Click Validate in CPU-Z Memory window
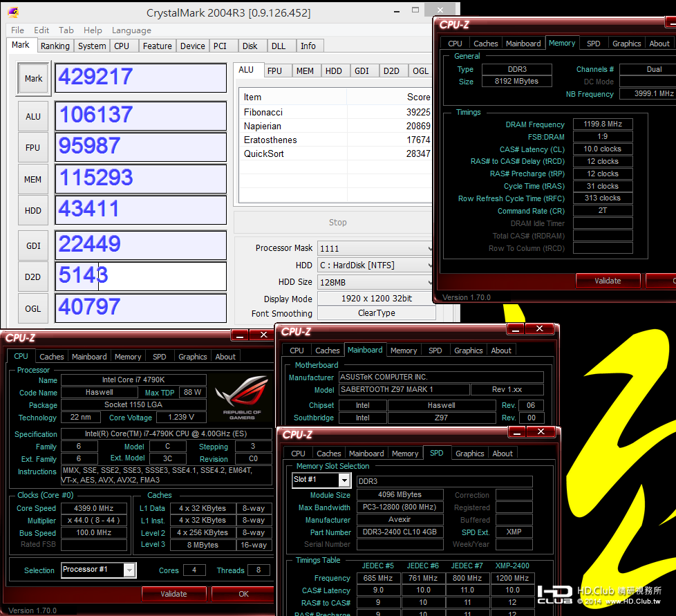The image size is (676, 616). pyautogui.click(x=608, y=281)
